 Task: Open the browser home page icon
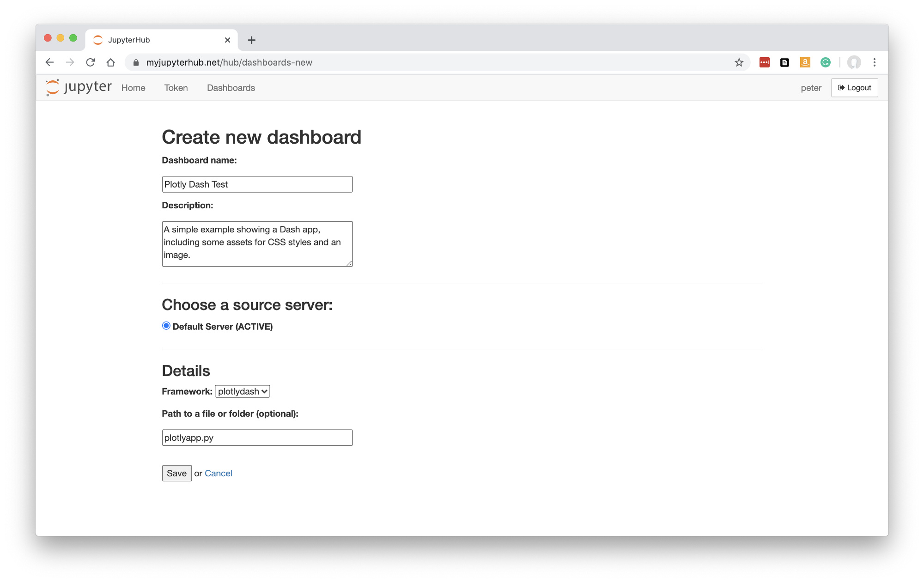[x=110, y=62]
